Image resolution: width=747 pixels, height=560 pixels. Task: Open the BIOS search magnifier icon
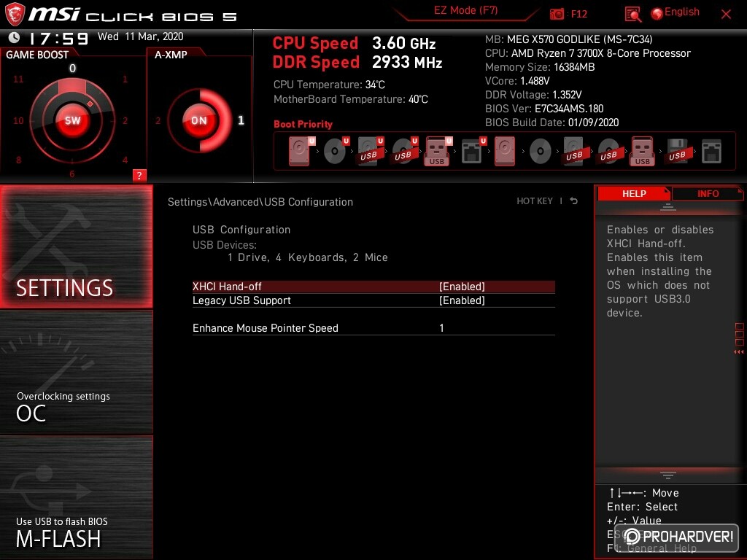click(632, 15)
